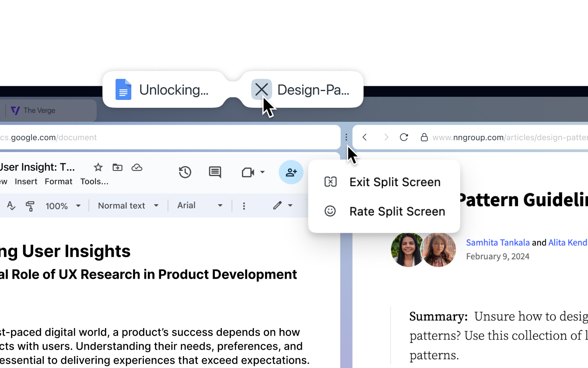The width and height of the screenshot is (588, 368).
Task: Navigate back in the right browser pane
Action: coord(364,137)
